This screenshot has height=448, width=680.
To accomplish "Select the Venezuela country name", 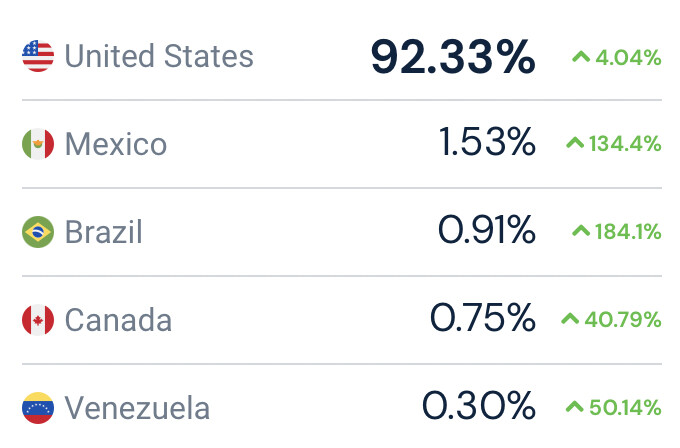I will pos(137,408).
